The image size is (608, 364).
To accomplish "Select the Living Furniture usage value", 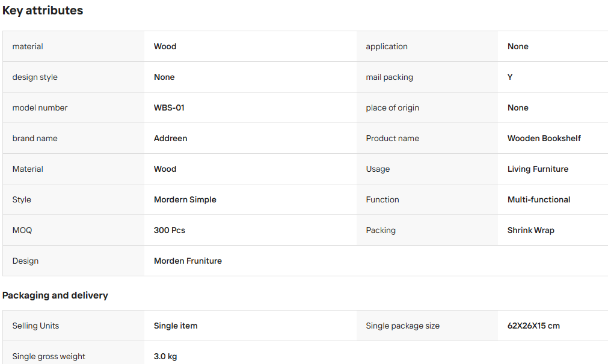I will [x=538, y=169].
